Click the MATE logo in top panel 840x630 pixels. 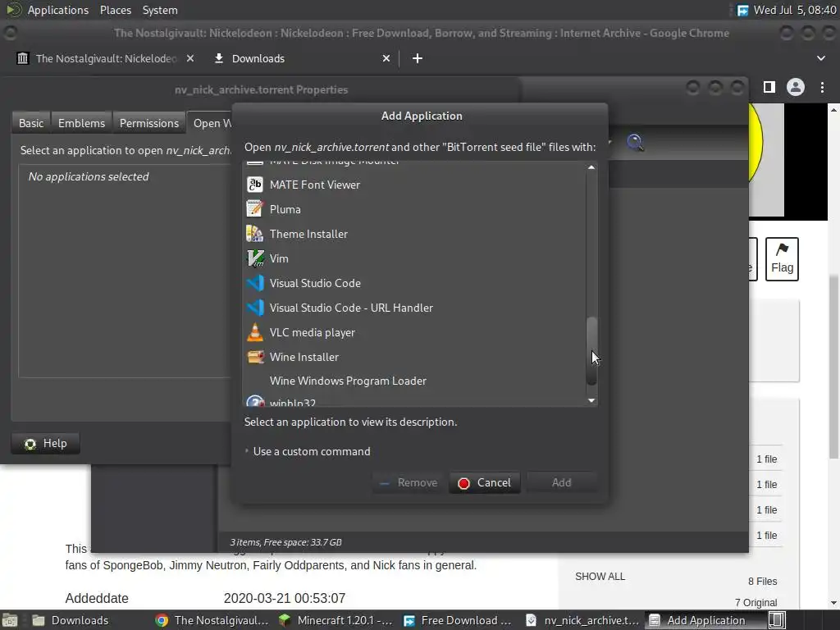click(13, 10)
